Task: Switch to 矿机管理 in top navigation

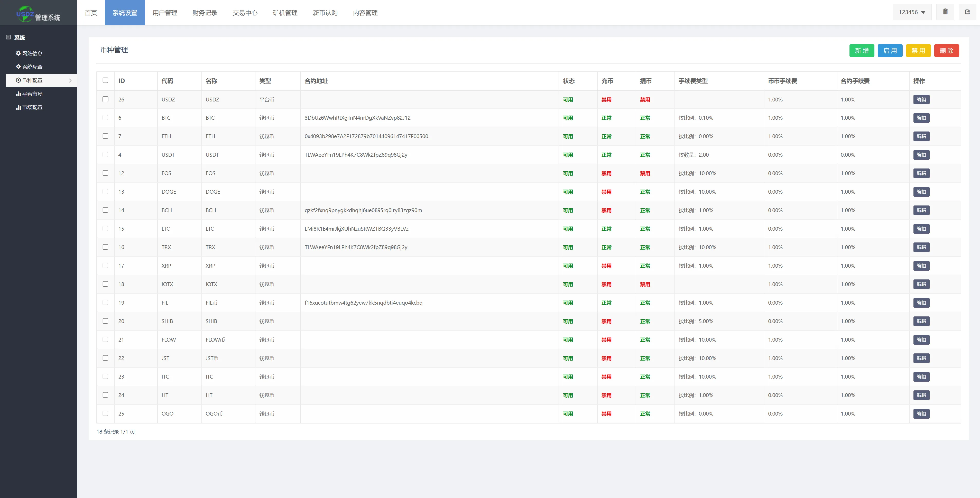Action: [285, 13]
